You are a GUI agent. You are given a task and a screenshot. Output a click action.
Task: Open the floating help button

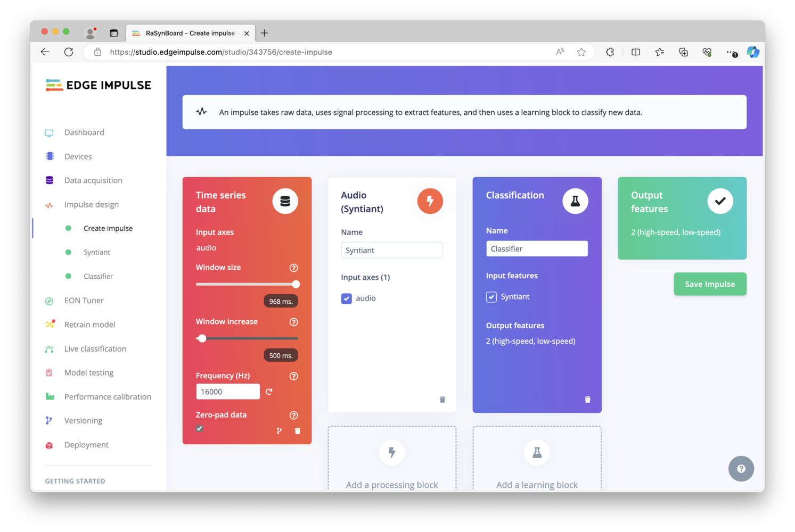[x=741, y=469]
